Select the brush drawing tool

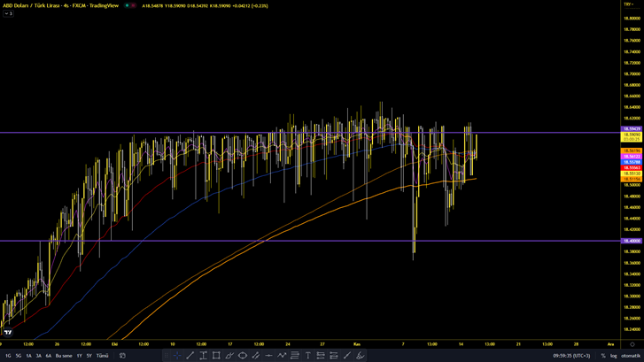(229, 356)
